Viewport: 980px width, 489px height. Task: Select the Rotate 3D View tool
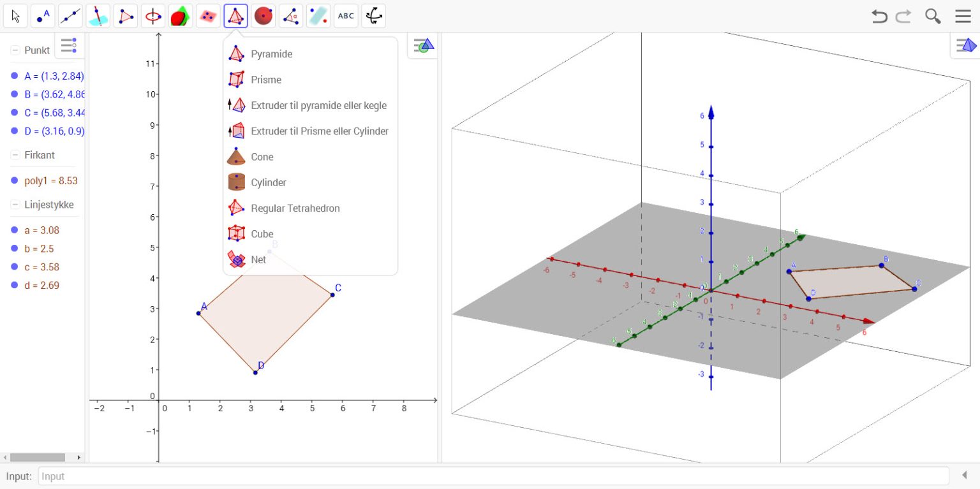tap(373, 15)
